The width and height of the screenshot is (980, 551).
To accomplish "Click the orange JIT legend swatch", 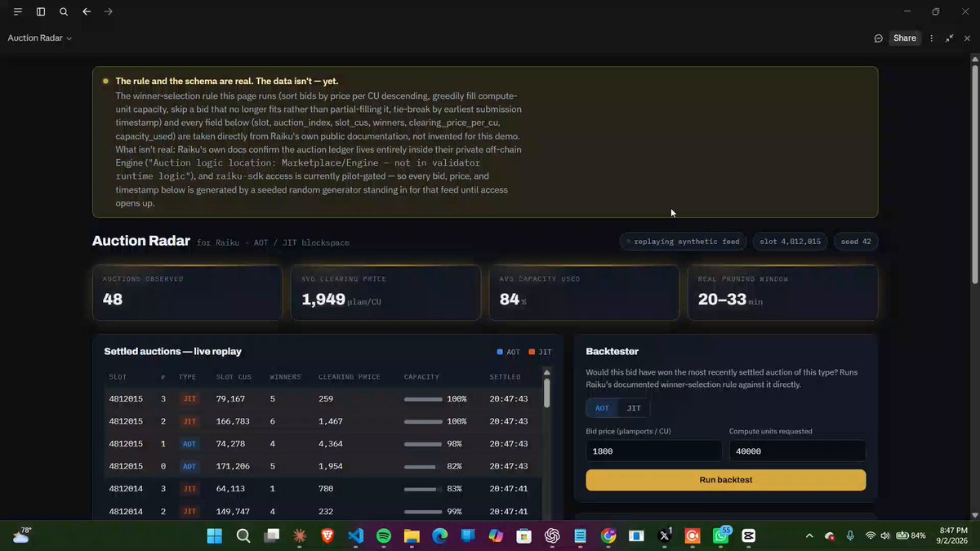I will [531, 352].
